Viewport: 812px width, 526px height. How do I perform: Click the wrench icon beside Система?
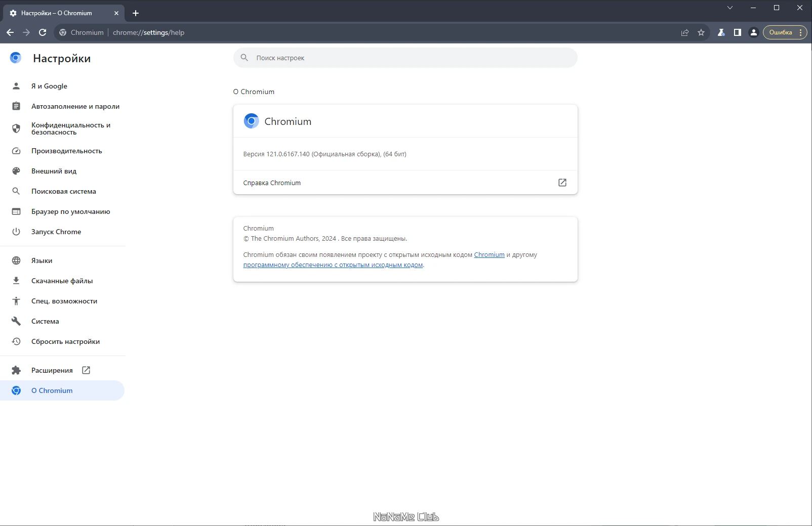16,321
